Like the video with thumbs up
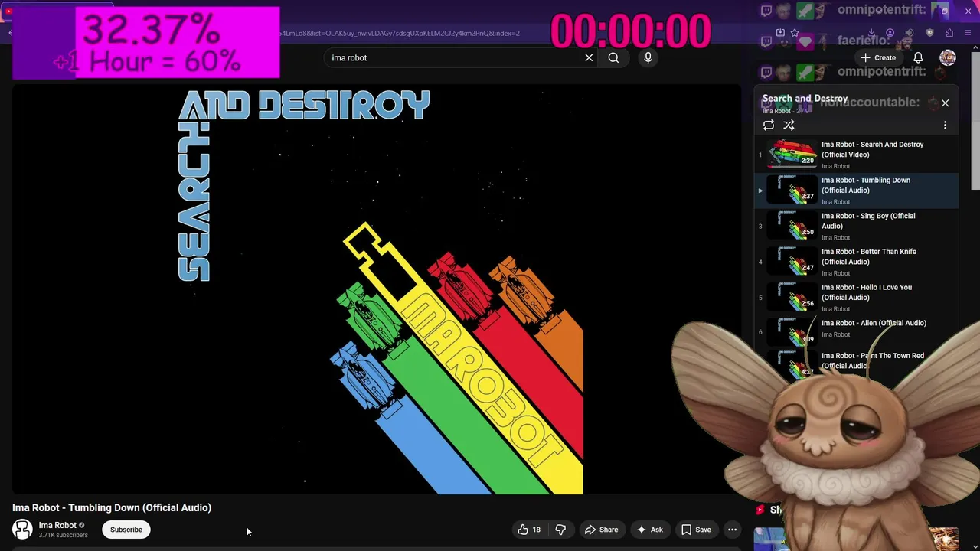 [x=529, y=530]
